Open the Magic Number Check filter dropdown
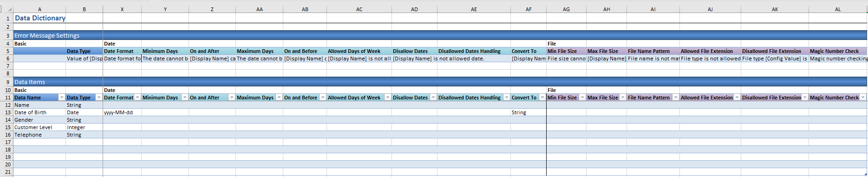This screenshot has height=177, width=868. pos(863,98)
